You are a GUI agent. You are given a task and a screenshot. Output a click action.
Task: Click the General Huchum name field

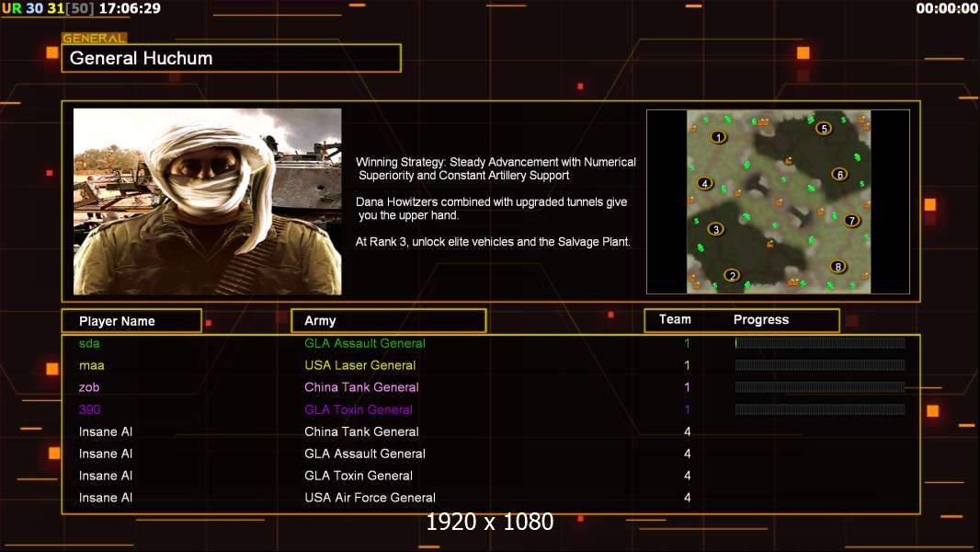[232, 58]
